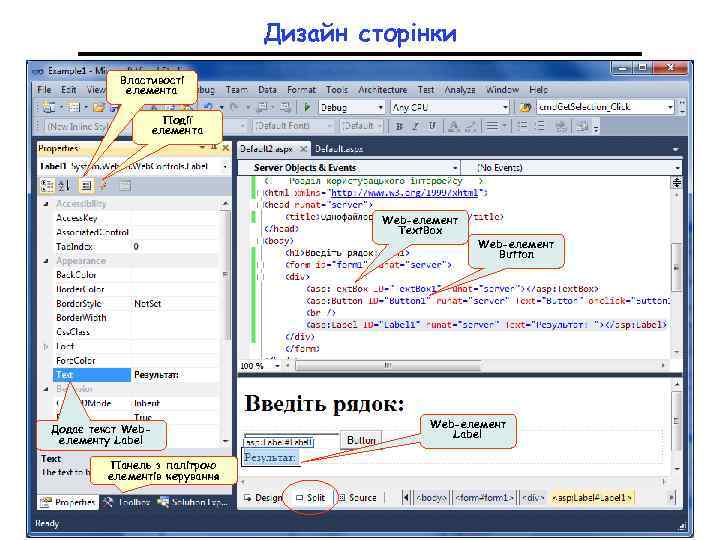The width and height of the screenshot is (720, 540).
Task: Open the File menu
Action: pyautogui.click(x=44, y=90)
